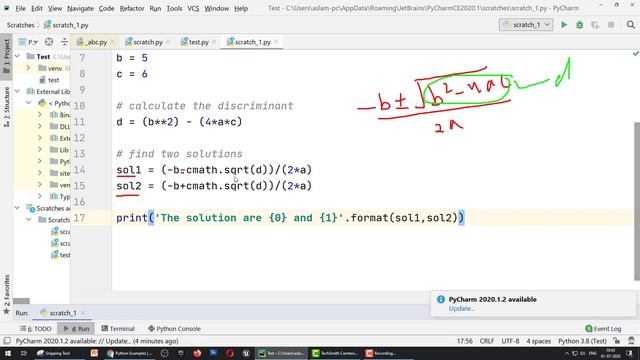Click the 17:56 cursor position indicator
Image resolution: width=640 pixels, height=360 pixels.
click(464, 341)
